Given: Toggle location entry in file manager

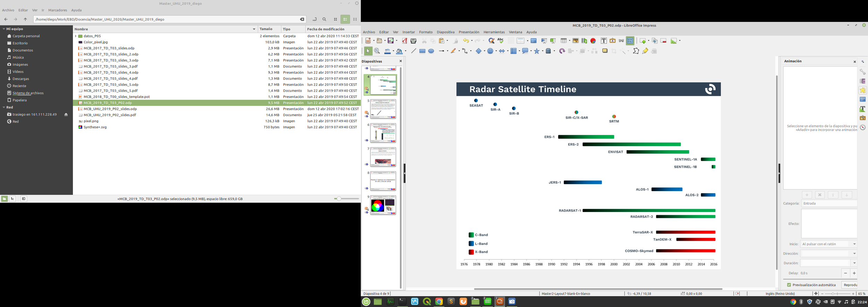Looking at the screenshot, I should pos(315,19).
